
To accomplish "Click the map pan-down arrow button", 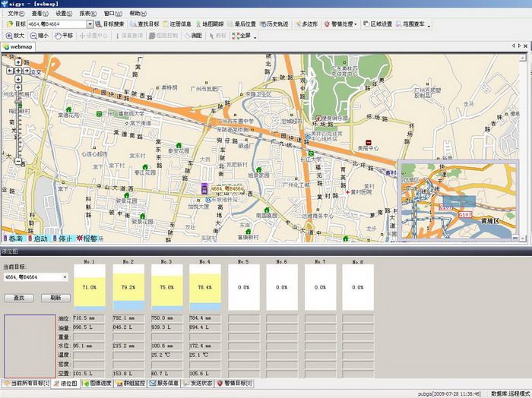I will [18, 79].
